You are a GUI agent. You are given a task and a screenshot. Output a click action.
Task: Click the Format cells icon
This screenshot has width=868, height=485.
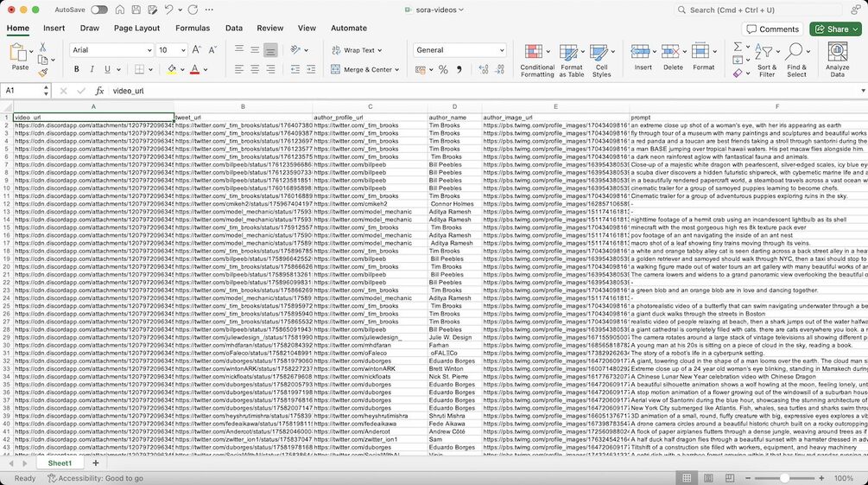point(700,52)
